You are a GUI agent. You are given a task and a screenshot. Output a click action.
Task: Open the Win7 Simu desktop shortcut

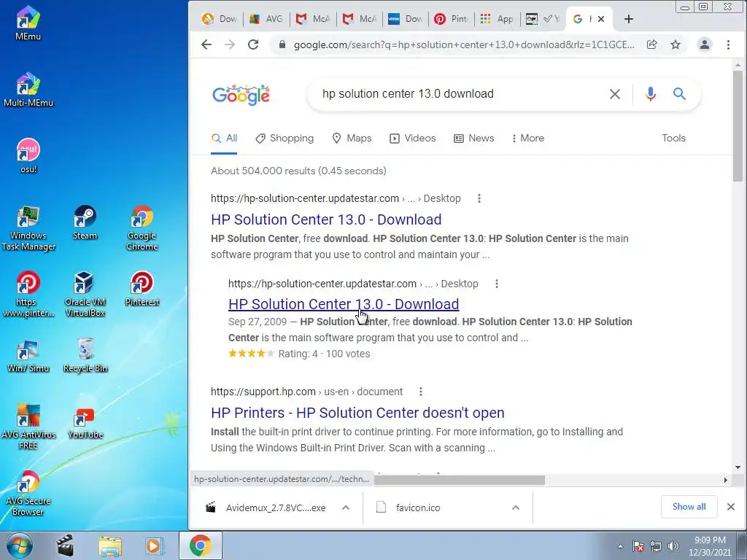tap(28, 356)
